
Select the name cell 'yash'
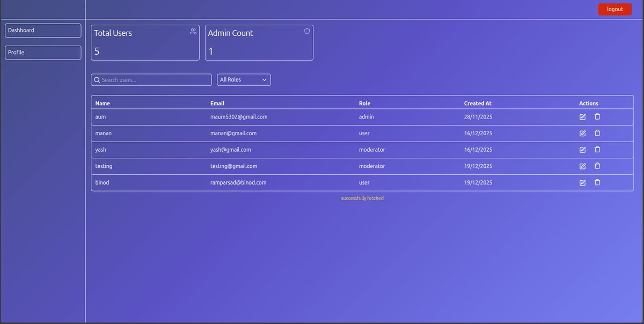tap(100, 150)
